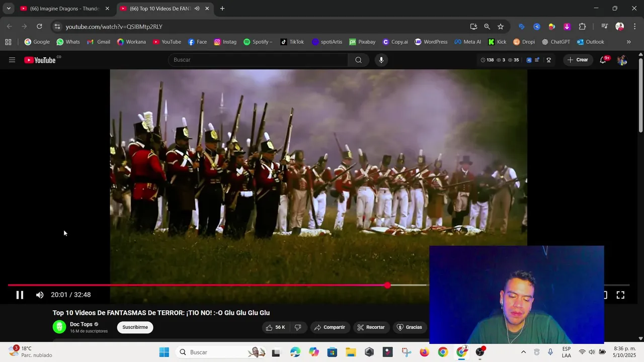Click the trophy icon in YouTube header
This screenshot has width=644, height=362.
548,60
